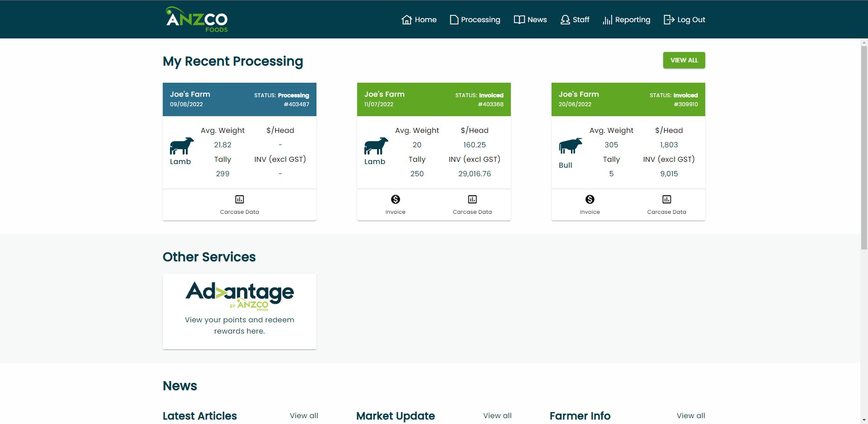Click the News open-book icon
868x424 pixels.
tap(519, 19)
